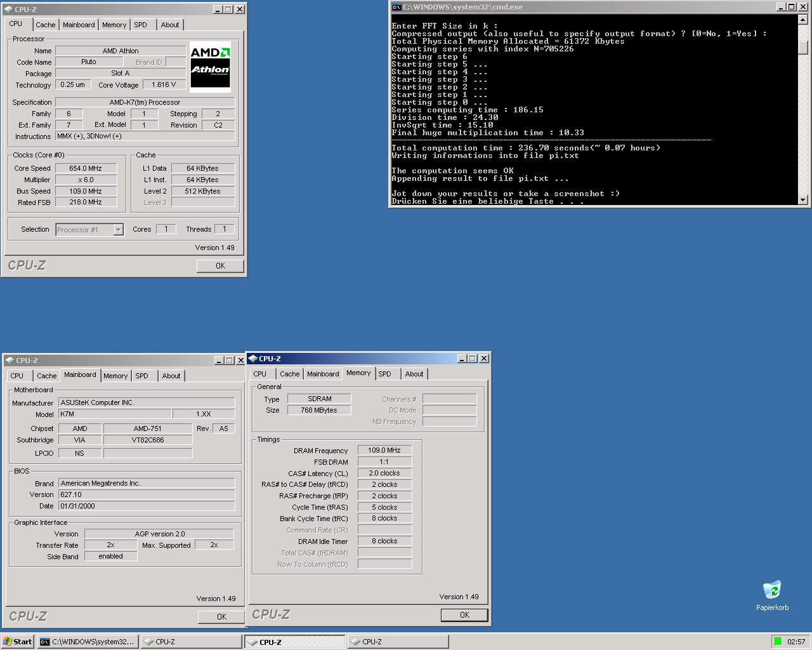Click OK in Memory CPU-Z window
This screenshot has width=812, height=650.
pos(464,614)
